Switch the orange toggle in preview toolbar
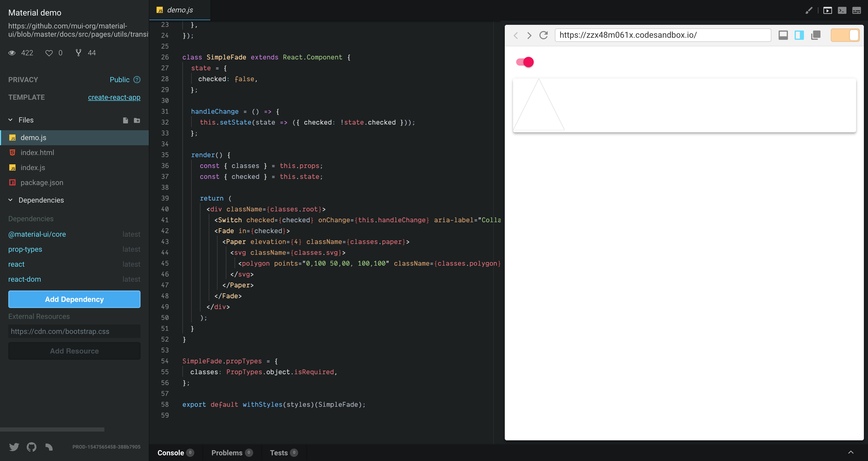The height and width of the screenshot is (461, 868). pyautogui.click(x=845, y=35)
